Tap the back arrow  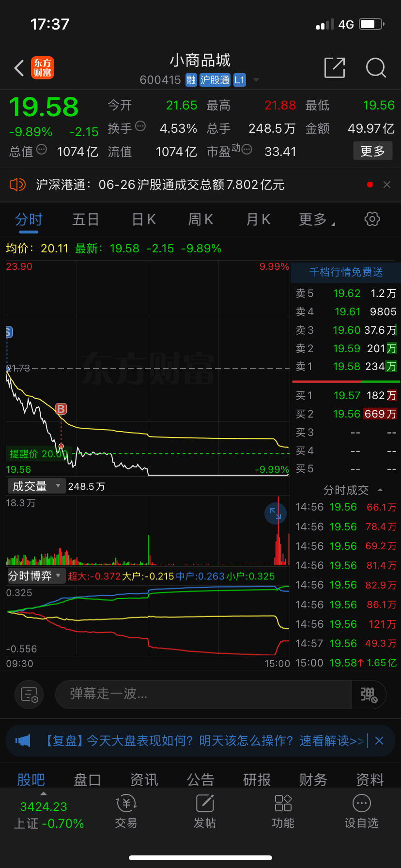point(19,68)
